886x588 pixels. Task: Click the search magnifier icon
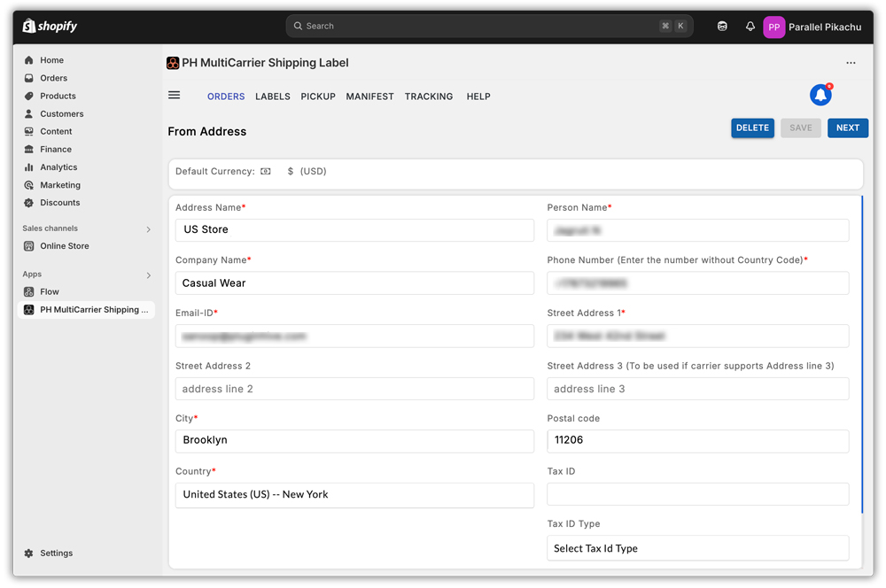(x=298, y=26)
